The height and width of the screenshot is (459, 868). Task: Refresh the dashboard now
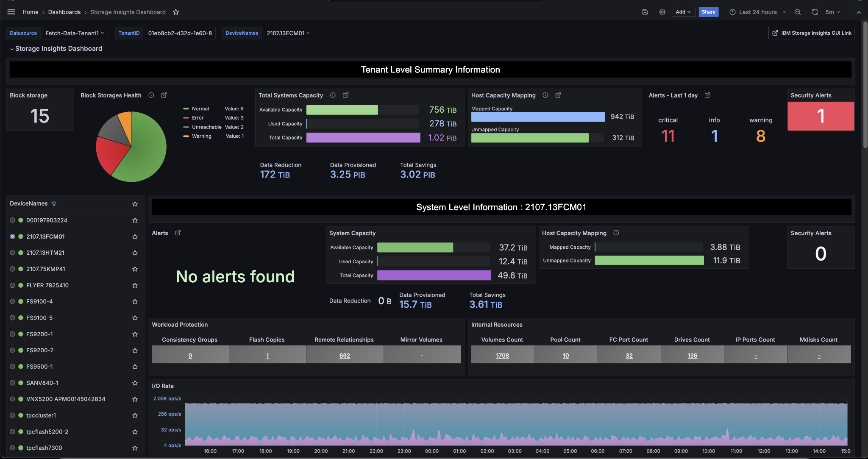coord(815,12)
